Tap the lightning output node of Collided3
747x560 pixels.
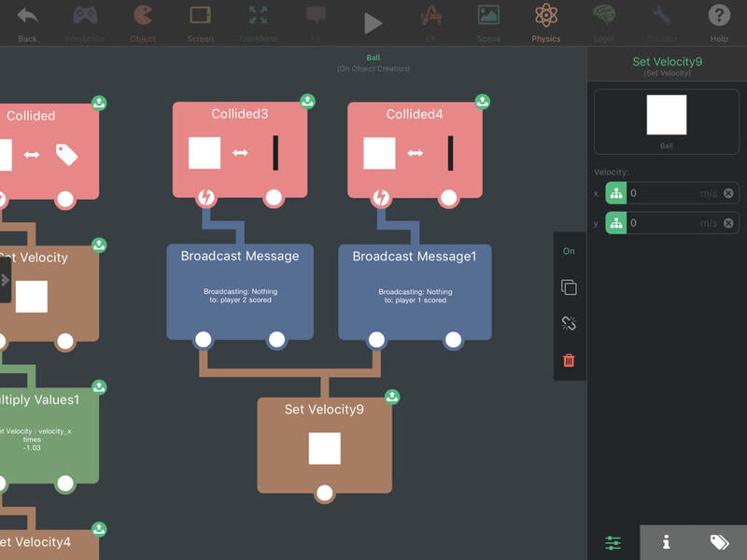[x=205, y=197]
